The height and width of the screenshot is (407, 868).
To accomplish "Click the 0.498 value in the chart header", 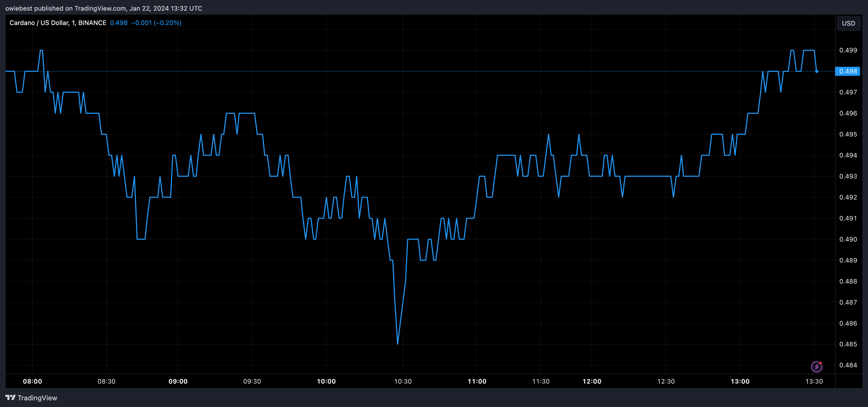I will pos(119,23).
